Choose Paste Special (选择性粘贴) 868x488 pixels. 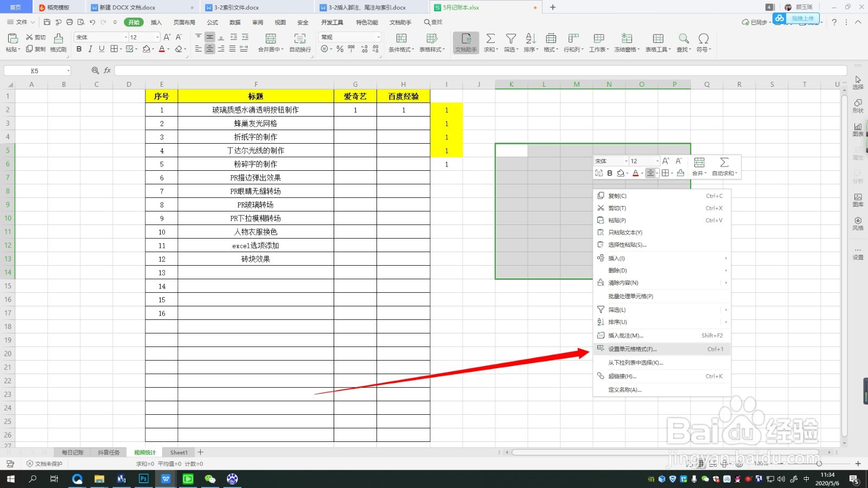coord(662,245)
